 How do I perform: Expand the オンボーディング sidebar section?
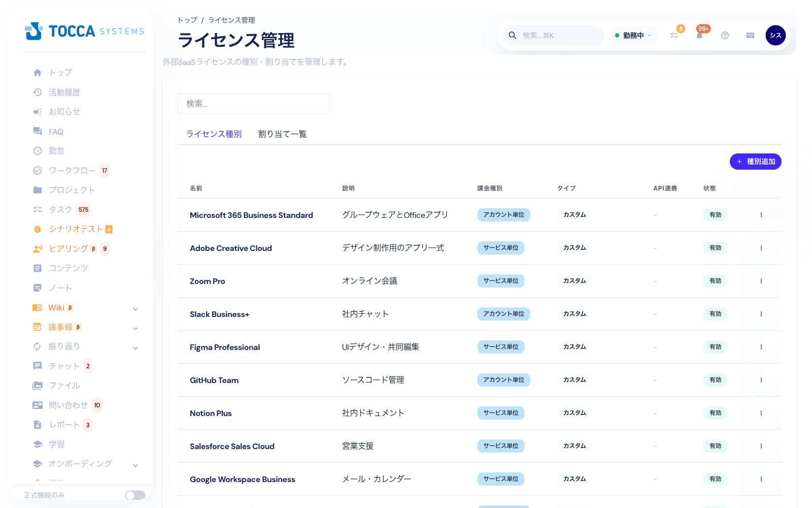coord(136,465)
